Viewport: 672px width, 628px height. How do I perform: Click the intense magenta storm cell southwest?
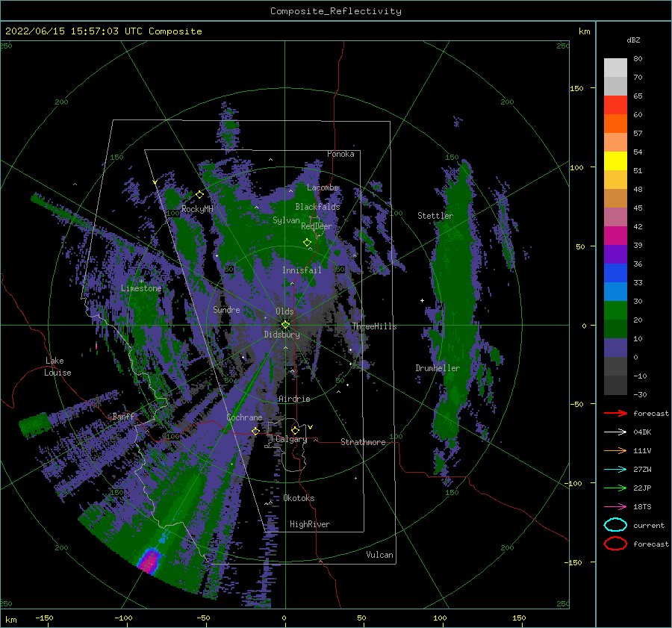pos(149,561)
